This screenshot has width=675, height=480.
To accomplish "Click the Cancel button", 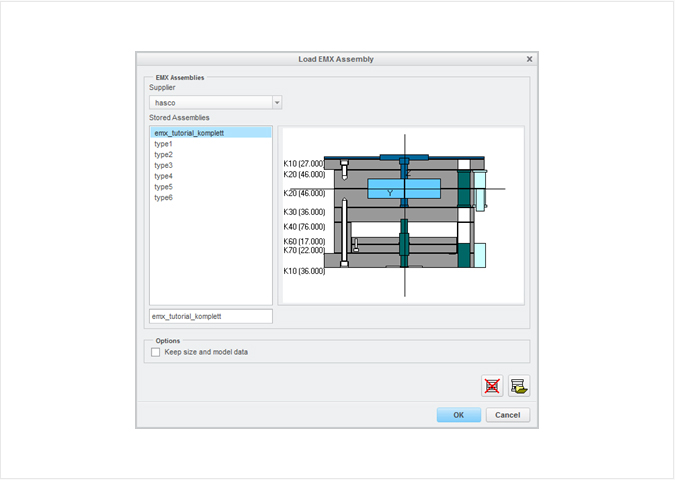I will [x=508, y=415].
